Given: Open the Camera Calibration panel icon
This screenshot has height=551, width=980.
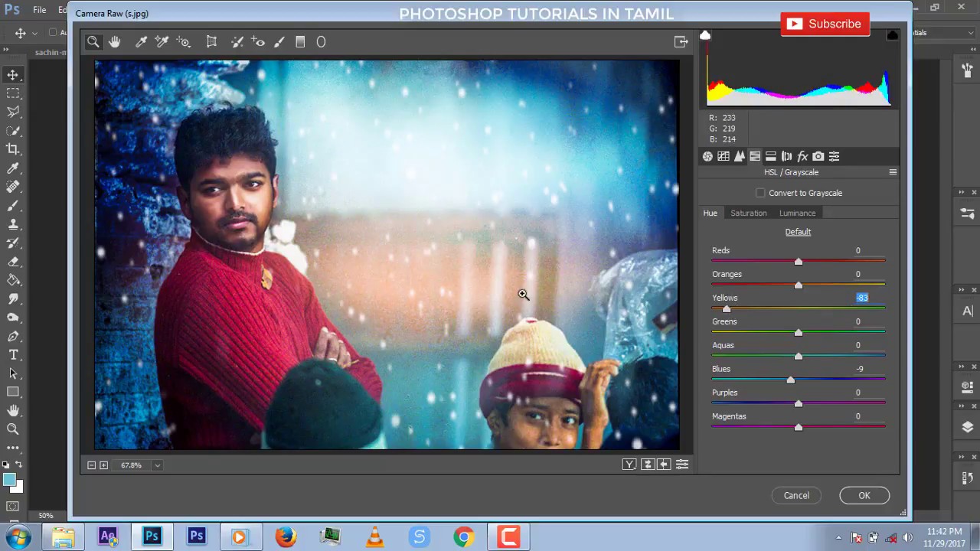Looking at the screenshot, I should point(818,156).
